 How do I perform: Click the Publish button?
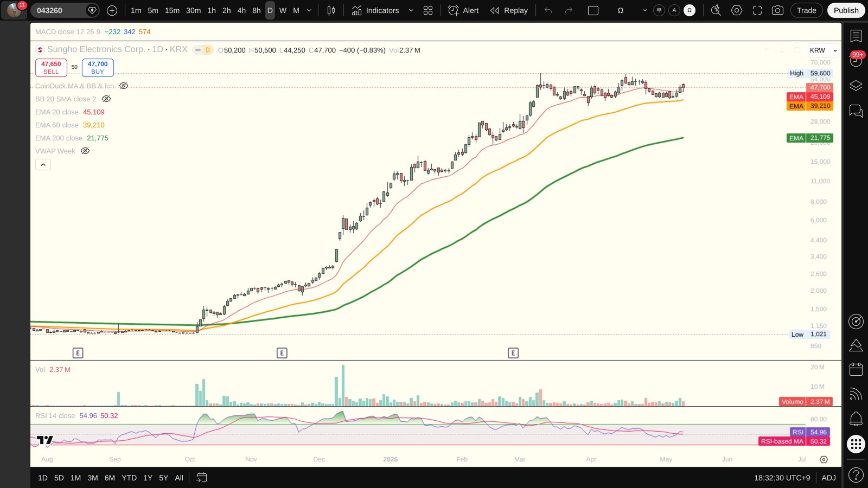tap(846, 10)
